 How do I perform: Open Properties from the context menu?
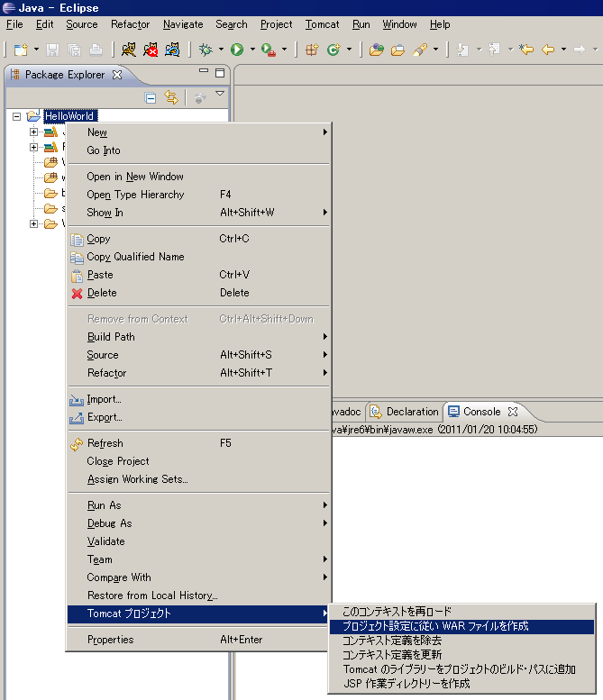(199, 640)
